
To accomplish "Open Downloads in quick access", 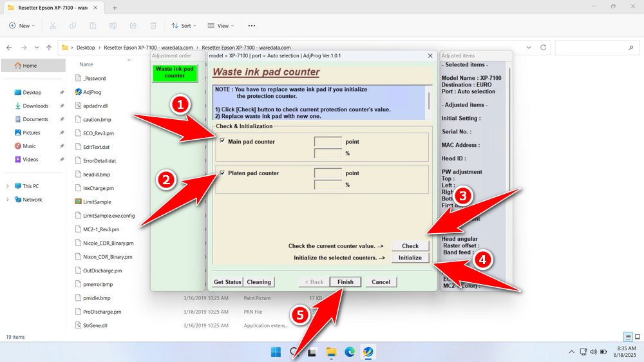I will click(35, 106).
